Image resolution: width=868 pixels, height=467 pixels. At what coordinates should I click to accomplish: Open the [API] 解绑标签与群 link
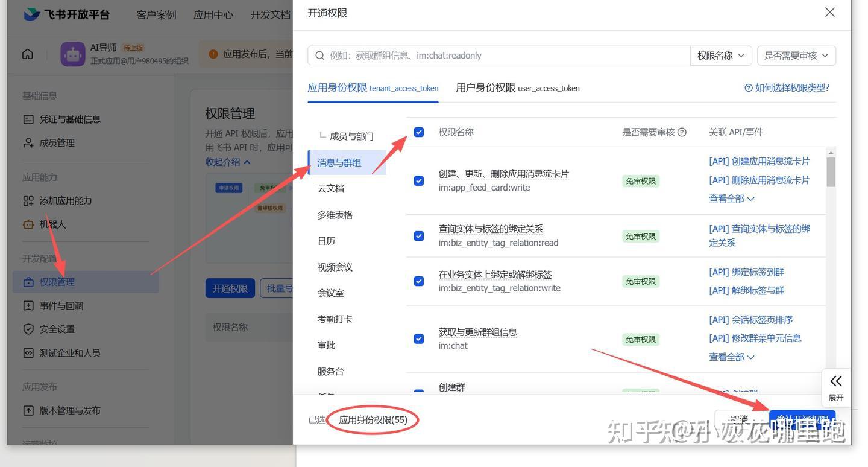tap(747, 290)
